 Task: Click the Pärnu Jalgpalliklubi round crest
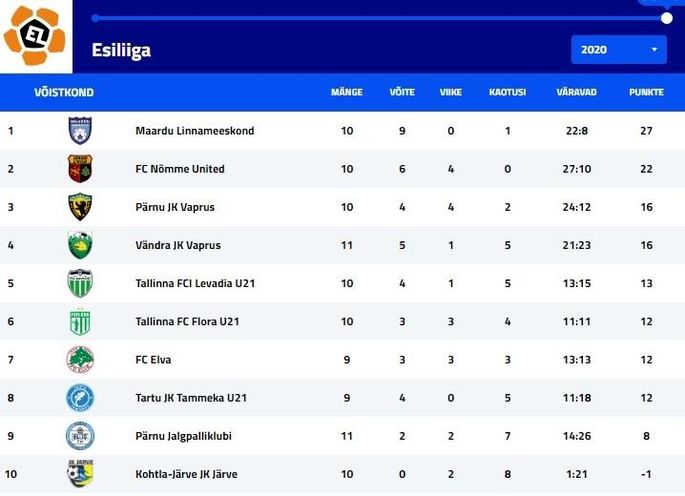[x=80, y=436]
